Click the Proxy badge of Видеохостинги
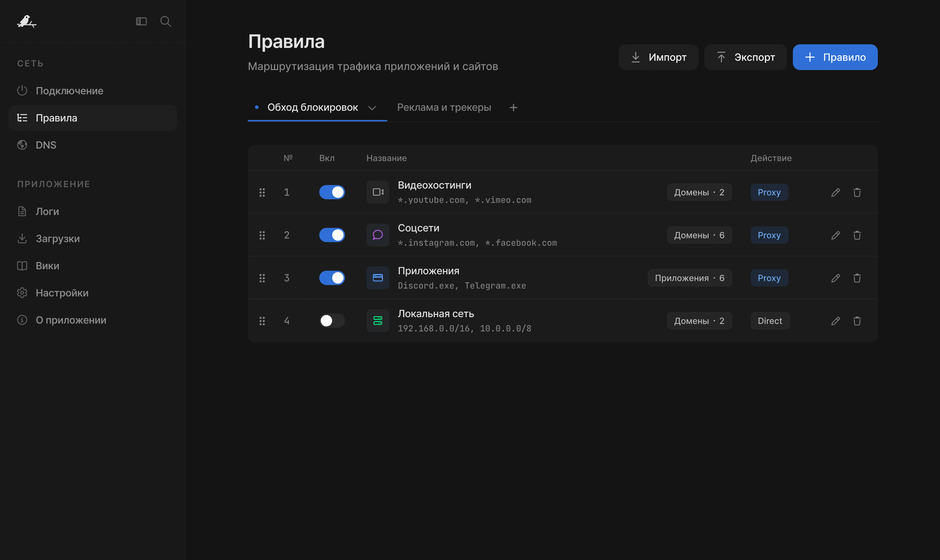This screenshot has width=940, height=560. coord(769,192)
